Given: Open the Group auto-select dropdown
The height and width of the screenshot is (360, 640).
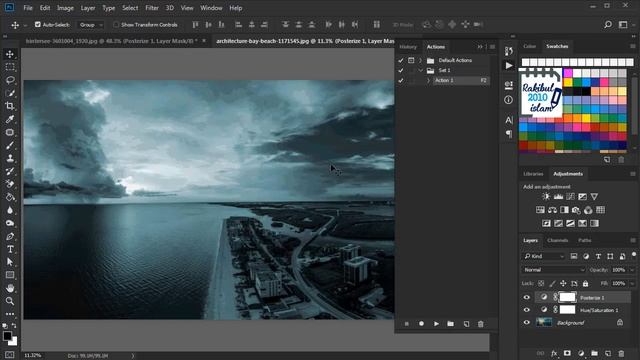Looking at the screenshot, I should tap(91, 25).
